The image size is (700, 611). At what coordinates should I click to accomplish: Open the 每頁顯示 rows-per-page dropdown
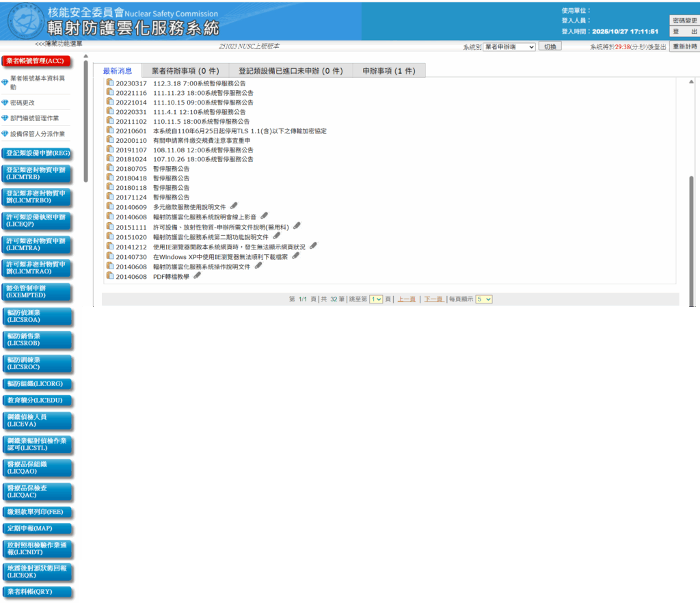point(484,299)
